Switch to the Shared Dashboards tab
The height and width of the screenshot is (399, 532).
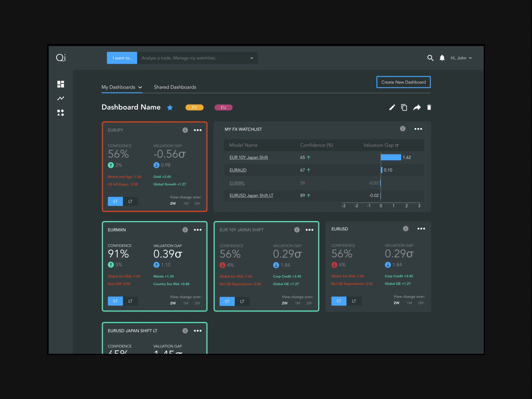tap(175, 87)
